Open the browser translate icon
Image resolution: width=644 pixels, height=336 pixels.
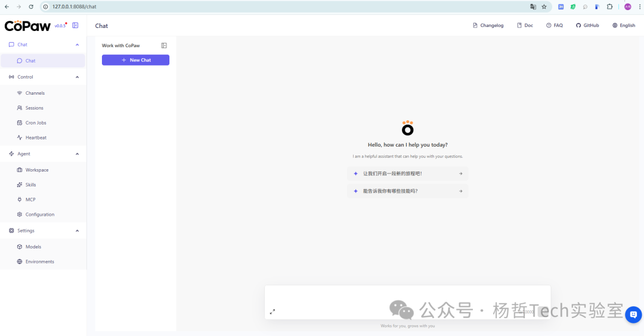[x=533, y=7]
